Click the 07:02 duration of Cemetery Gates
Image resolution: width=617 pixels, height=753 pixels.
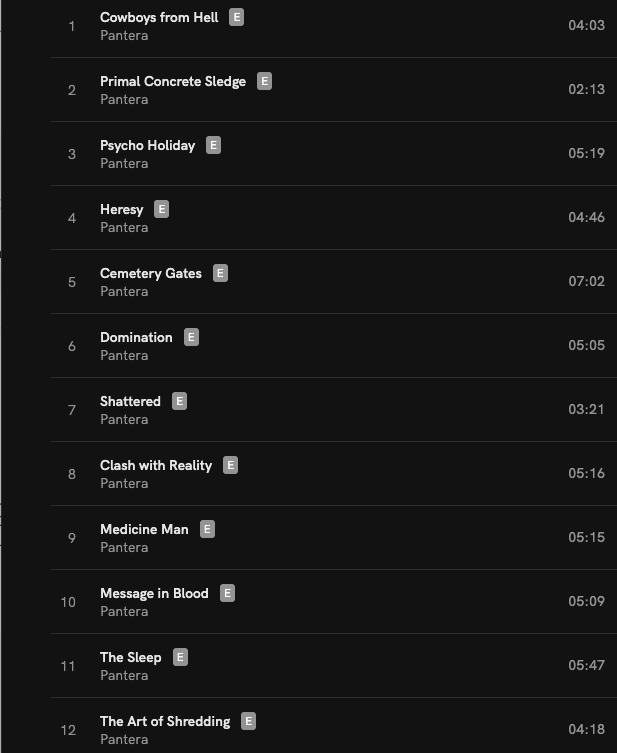[x=586, y=281]
